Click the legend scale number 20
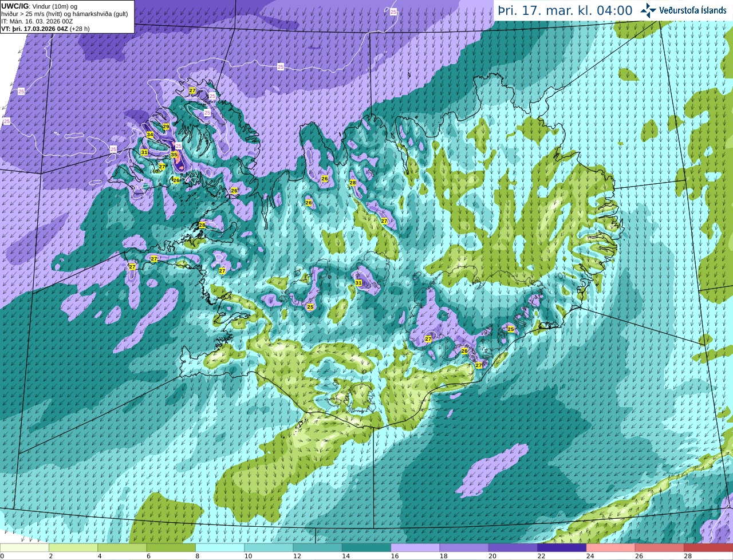 (492, 556)
